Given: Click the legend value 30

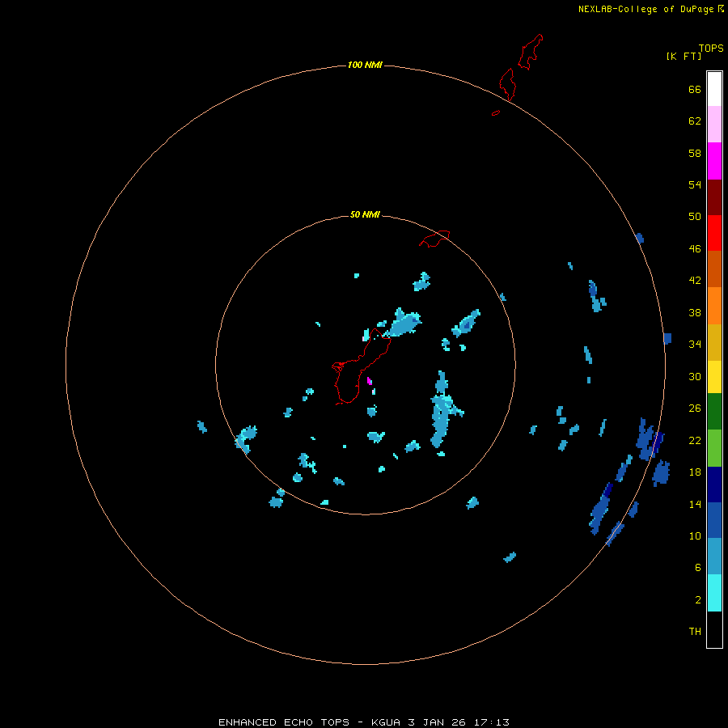Looking at the screenshot, I should [695, 376].
